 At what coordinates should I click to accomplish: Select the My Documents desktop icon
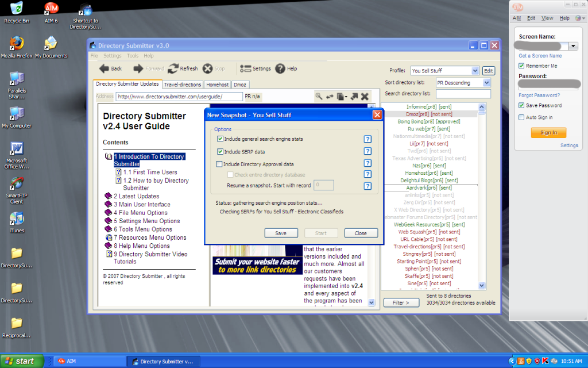[51, 47]
